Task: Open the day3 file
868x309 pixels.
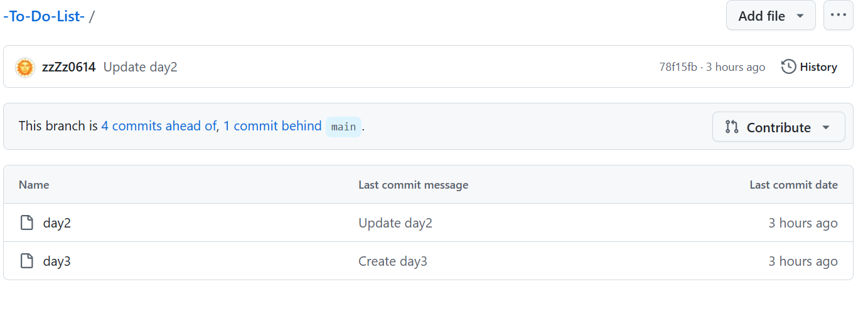Action: click(57, 261)
